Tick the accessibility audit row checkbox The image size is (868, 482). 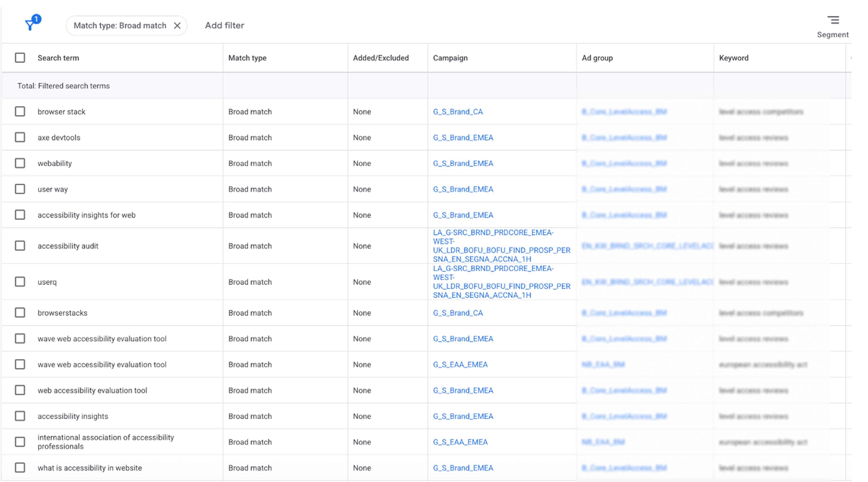point(20,246)
